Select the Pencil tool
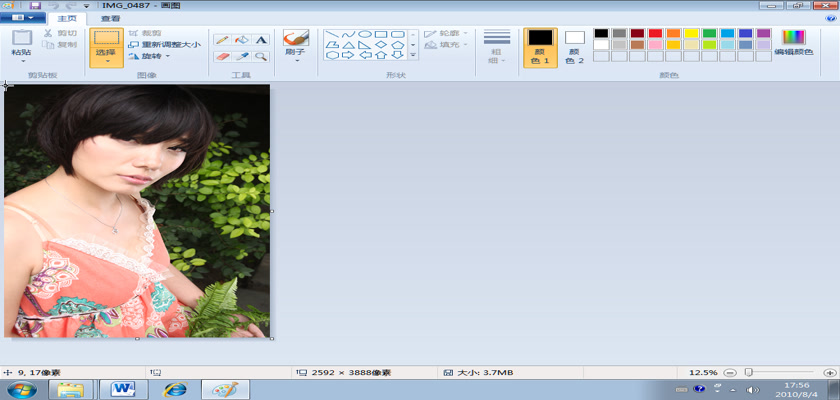 pos(222,40)
